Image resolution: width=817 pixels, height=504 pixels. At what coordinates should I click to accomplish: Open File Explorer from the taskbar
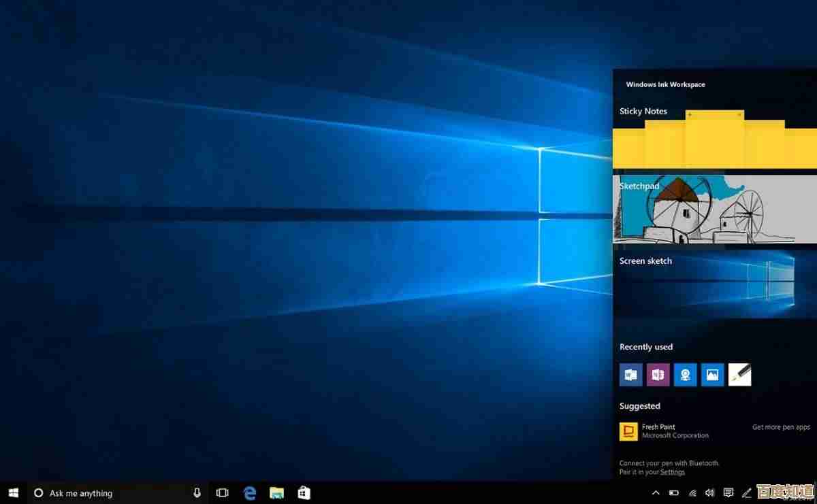pos(276,493)
